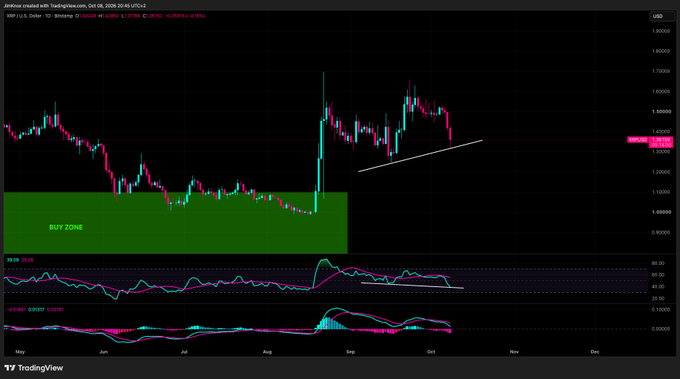Click the Oct label on time axis

click(x=431, y=352)
